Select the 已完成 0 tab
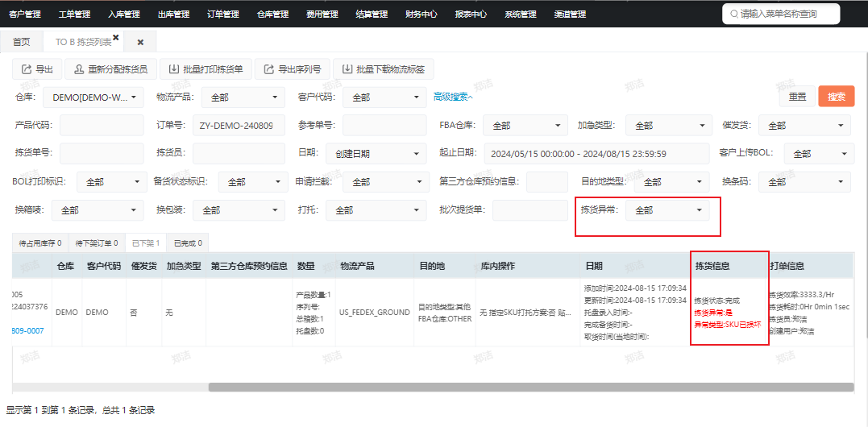The height and width of the screenshot is (427, 868). pos(188,243)
